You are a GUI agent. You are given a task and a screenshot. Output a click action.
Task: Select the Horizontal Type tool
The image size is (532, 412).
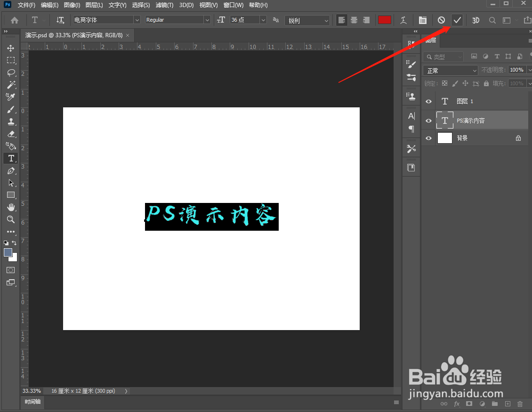pos(11,159)
